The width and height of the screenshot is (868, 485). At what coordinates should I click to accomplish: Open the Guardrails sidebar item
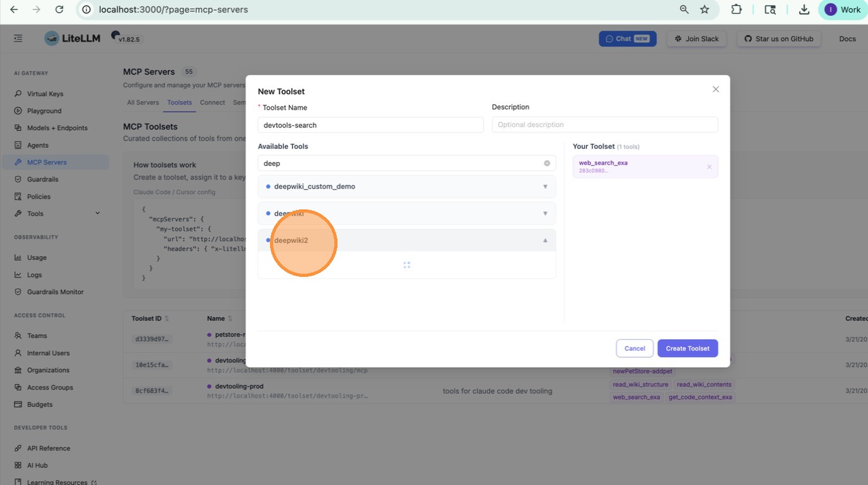pyautogui.click(x=42, y=179)
